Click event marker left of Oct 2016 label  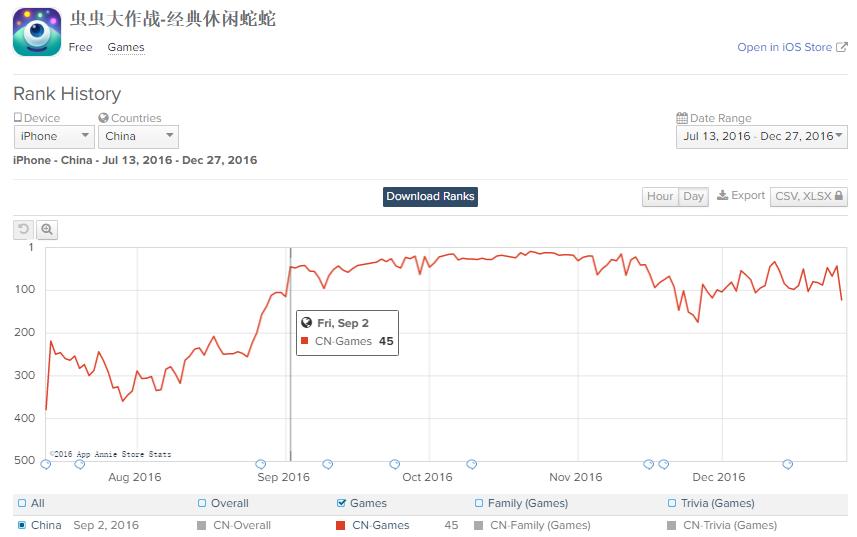[395, 464]
